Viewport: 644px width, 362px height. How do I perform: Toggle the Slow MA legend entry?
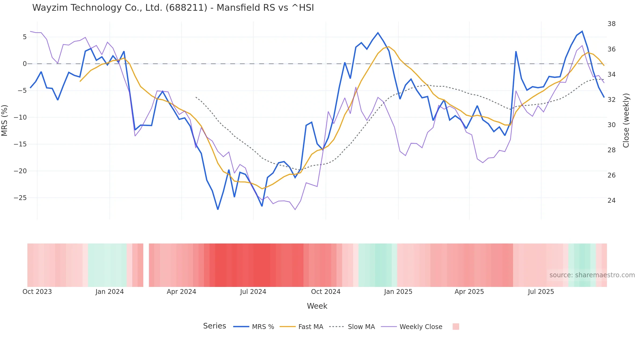352,327
